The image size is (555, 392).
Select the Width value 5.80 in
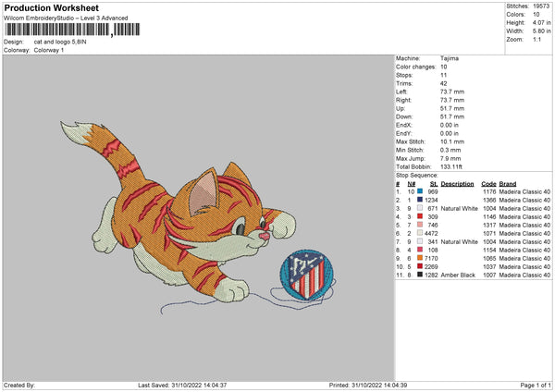tap(541, 31)
